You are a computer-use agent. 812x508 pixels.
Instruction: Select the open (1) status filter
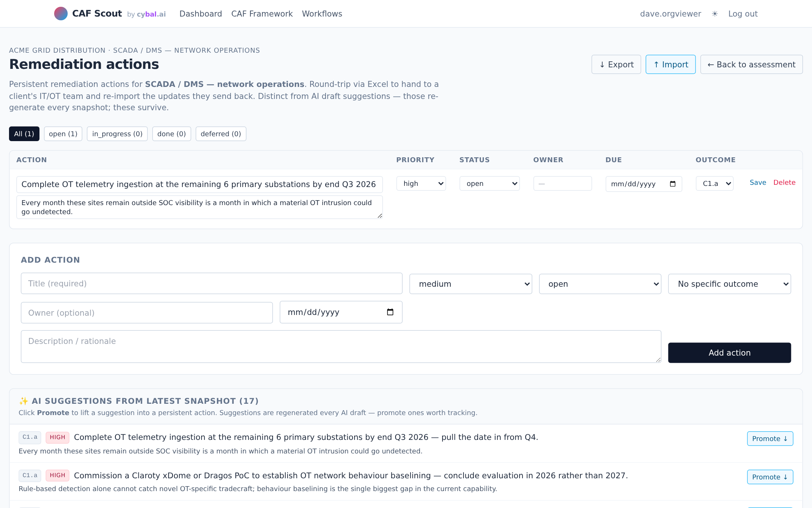point(63,134)
